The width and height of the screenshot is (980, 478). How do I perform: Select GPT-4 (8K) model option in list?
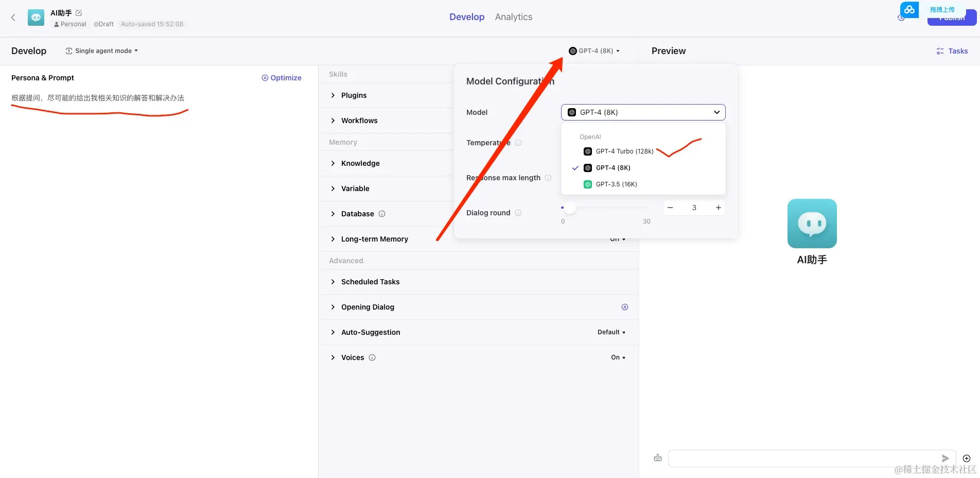(x=643, y=168)
